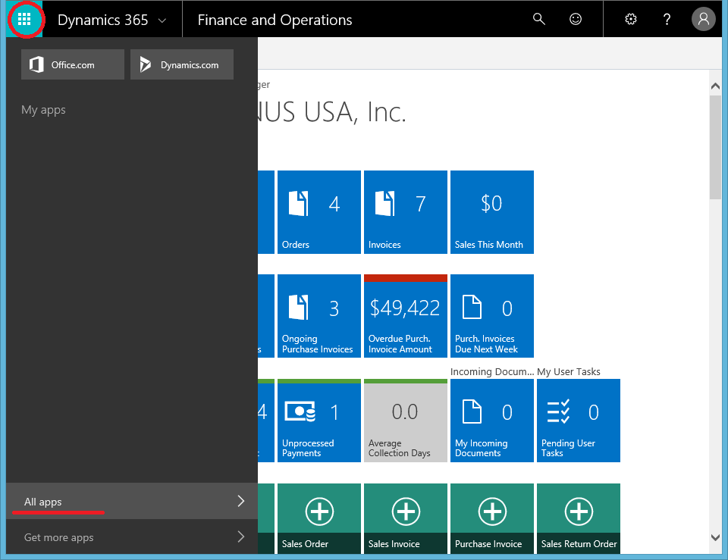Open the Pending User Tasks tile

(x=579, y=421)
